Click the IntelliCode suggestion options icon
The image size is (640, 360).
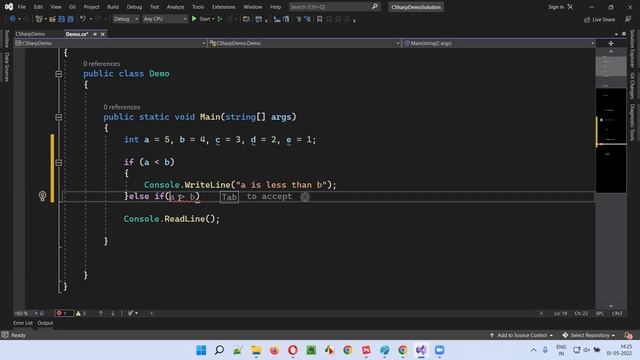305,197
